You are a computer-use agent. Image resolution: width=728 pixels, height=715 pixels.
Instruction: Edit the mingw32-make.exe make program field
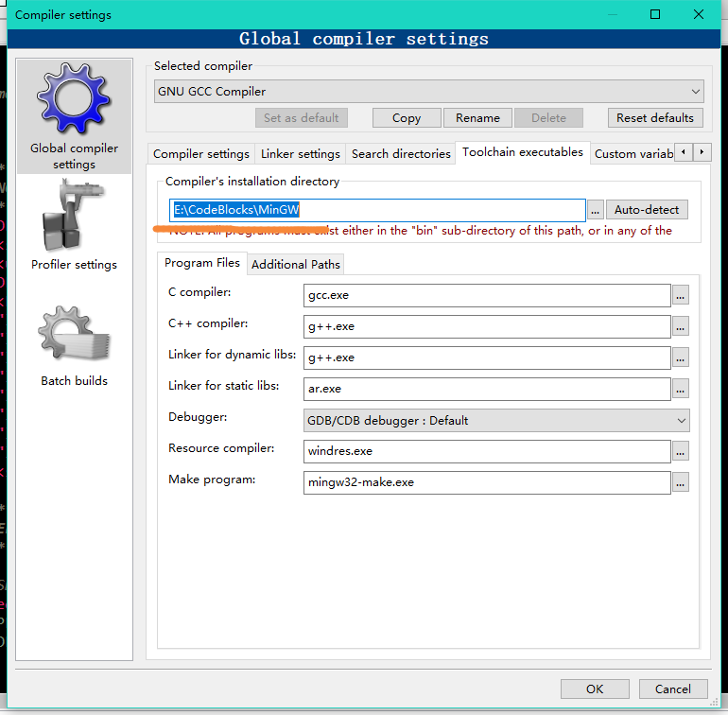tap(487, 482)
